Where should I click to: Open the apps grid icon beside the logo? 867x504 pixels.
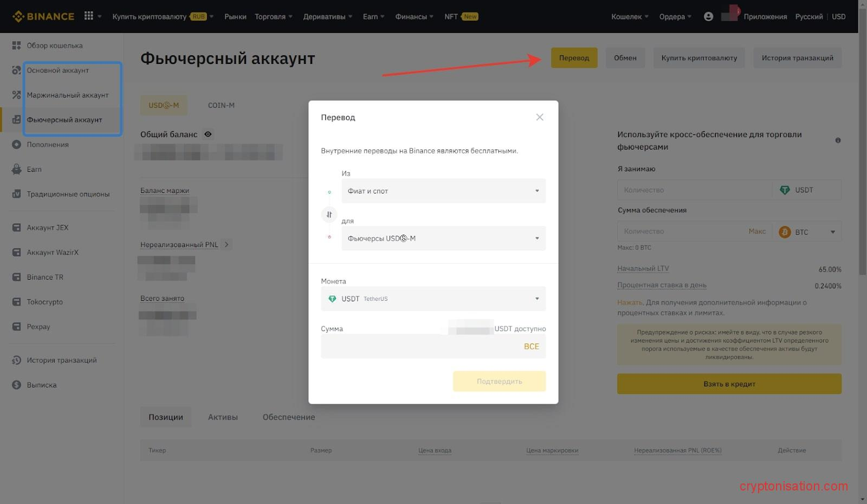tap(88, 16)
